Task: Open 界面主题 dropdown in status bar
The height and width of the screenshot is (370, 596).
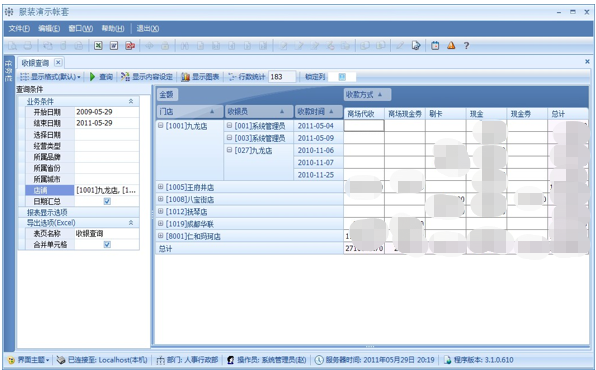Action: click(x=29, y=360)
